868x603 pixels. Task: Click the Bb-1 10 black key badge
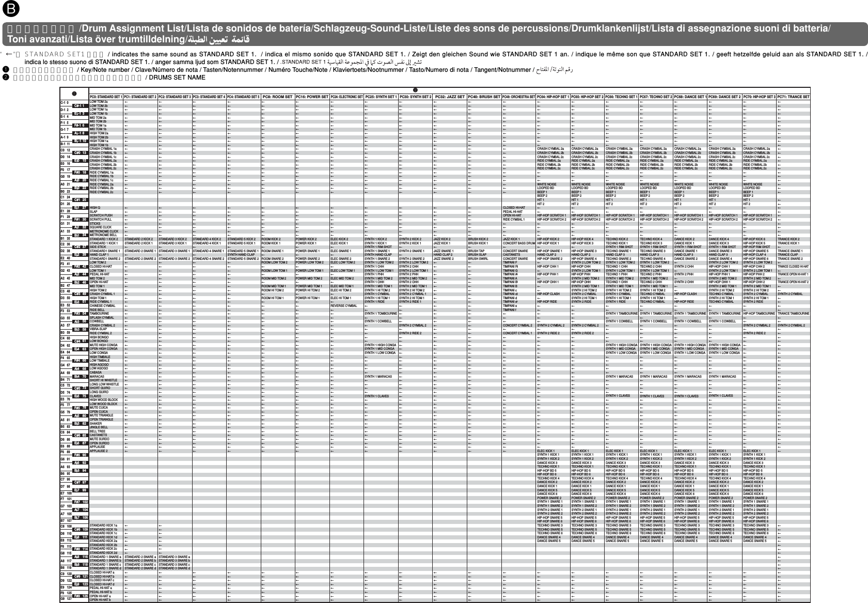tap(80, 141)
